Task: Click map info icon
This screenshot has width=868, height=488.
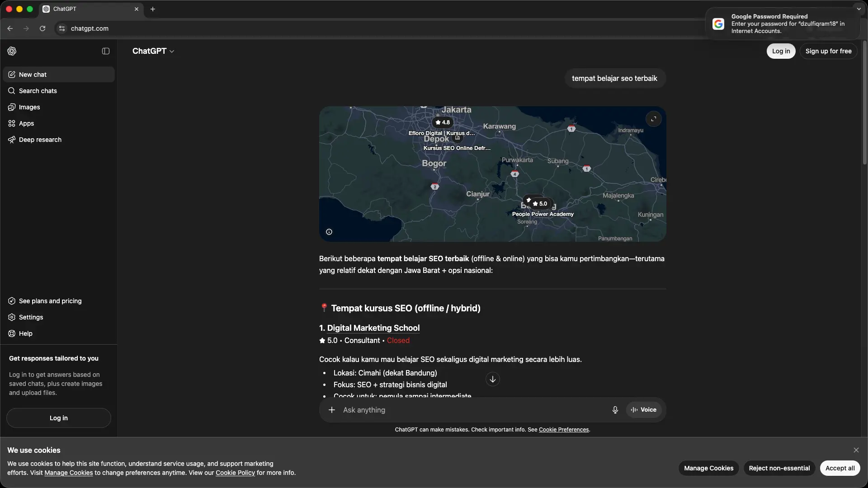Action: click(329, 232)
